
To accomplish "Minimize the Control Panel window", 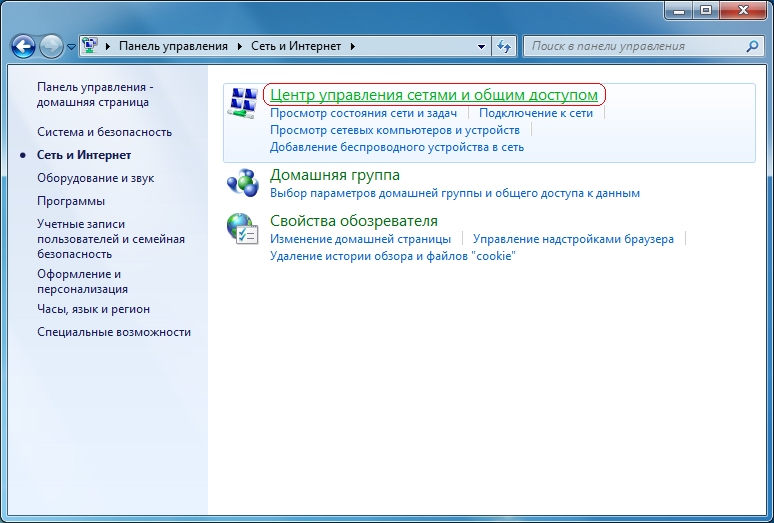I will [x=679, y=10].
